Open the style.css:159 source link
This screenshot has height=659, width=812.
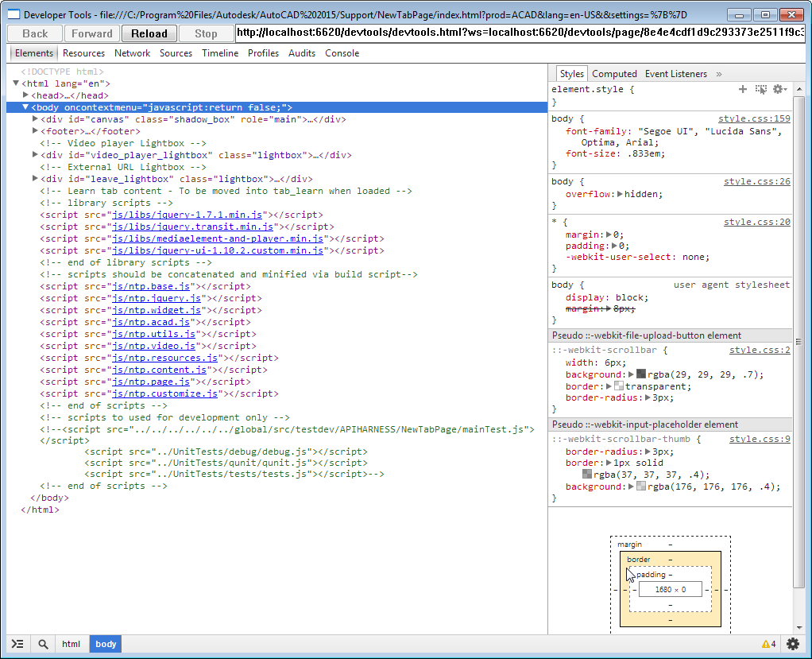tap(754, 119)
